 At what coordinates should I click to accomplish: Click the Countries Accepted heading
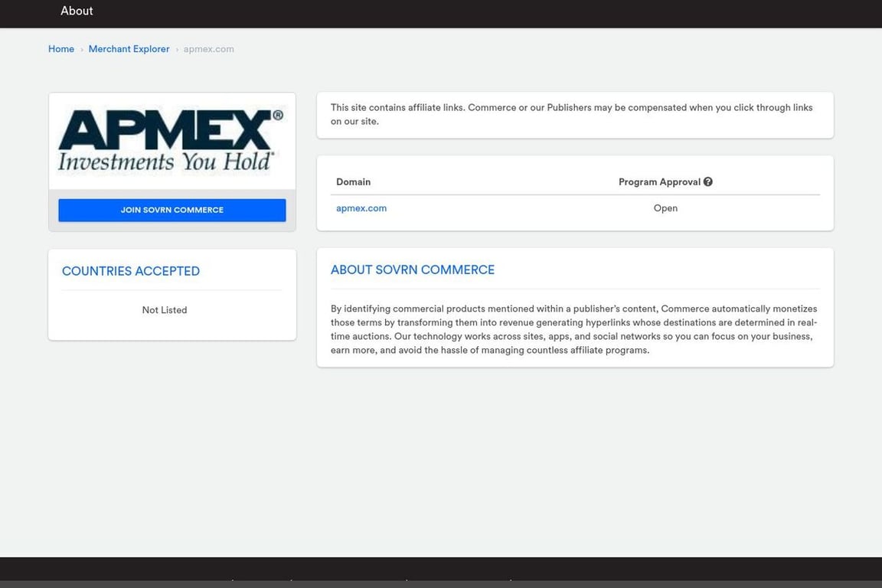click(130, 271)
